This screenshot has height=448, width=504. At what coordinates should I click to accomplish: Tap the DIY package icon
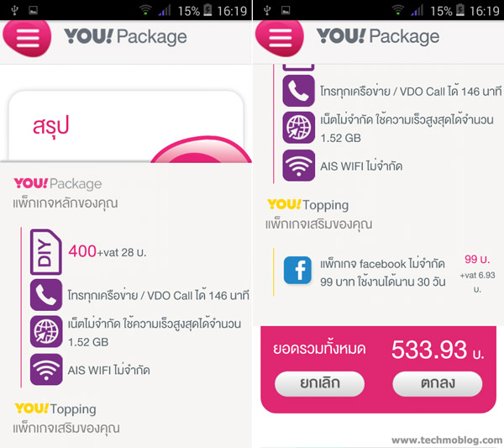point(46,252)
